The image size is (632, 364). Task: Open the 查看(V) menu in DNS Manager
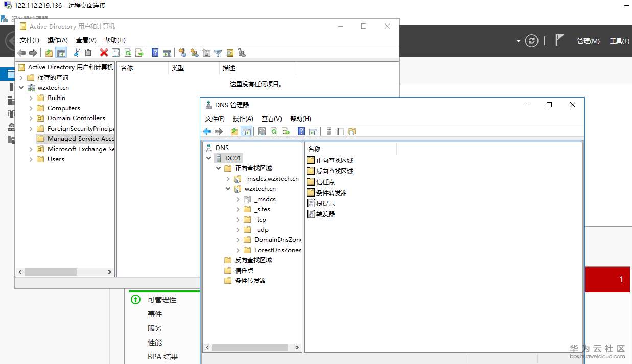tap(271, 118)
